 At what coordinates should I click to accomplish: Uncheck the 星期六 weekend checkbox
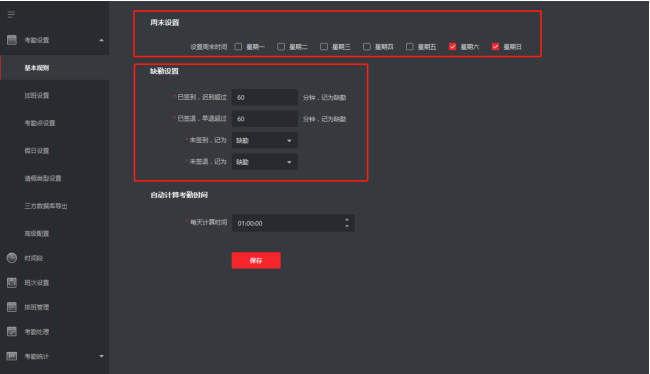(x=453, y=46)
